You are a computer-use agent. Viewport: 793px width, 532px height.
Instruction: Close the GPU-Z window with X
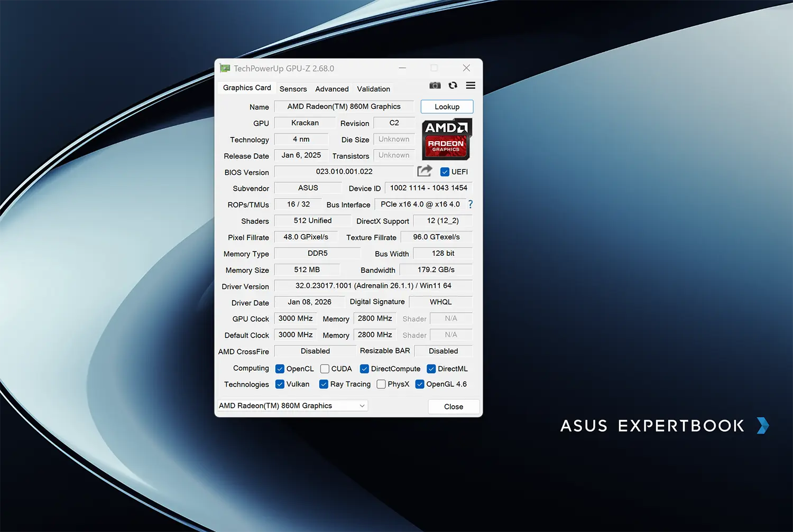466,68
